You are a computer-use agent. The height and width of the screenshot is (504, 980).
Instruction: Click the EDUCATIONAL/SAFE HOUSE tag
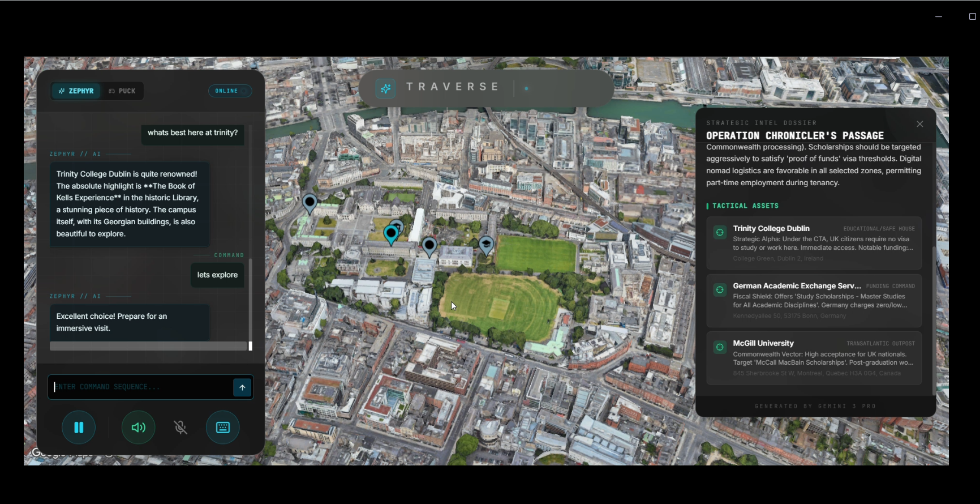point(879,229)
